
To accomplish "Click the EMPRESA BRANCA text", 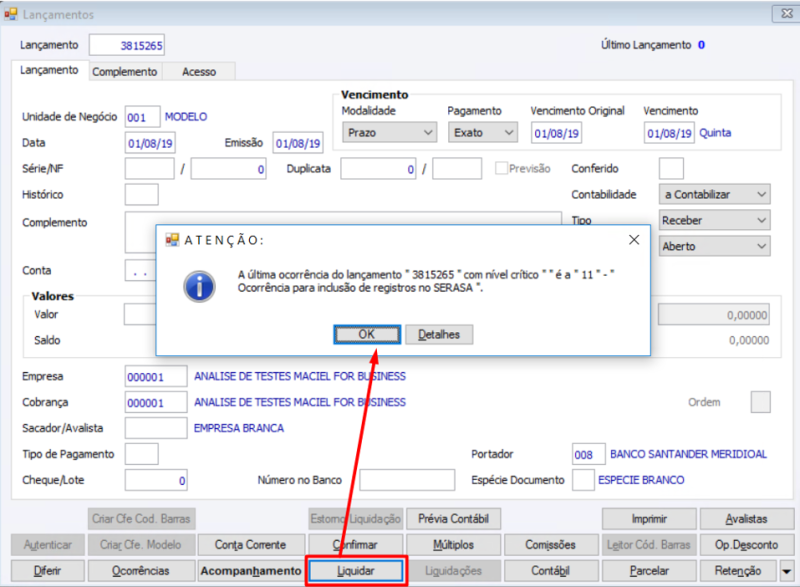I will click(239, 428).
